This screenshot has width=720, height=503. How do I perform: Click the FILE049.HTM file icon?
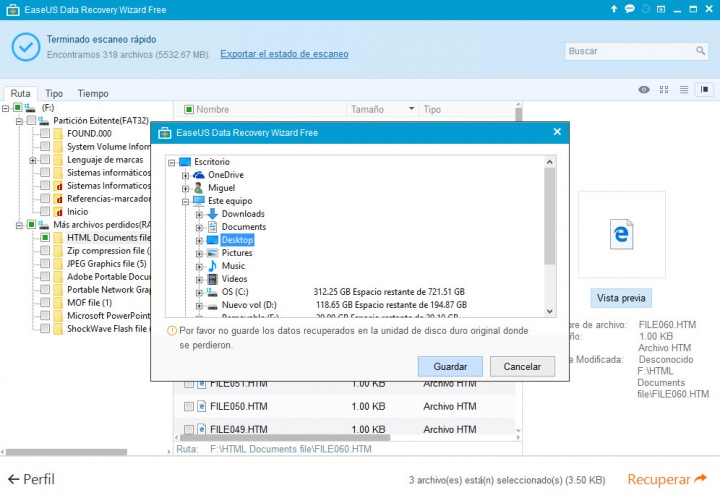click(x=201, y=429)
